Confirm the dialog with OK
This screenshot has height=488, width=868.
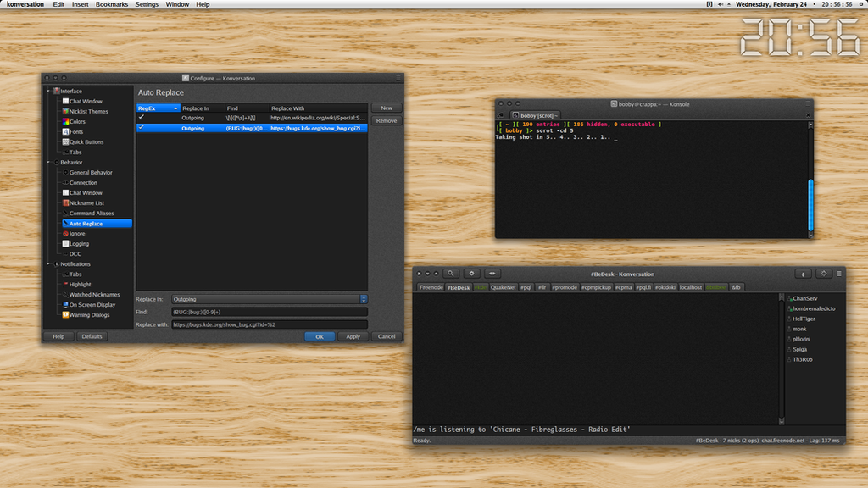pos(320,336)
